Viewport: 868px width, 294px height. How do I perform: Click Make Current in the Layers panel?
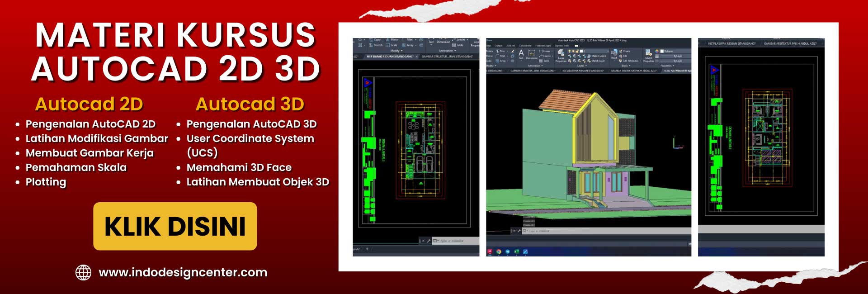[x=597, y=56]
